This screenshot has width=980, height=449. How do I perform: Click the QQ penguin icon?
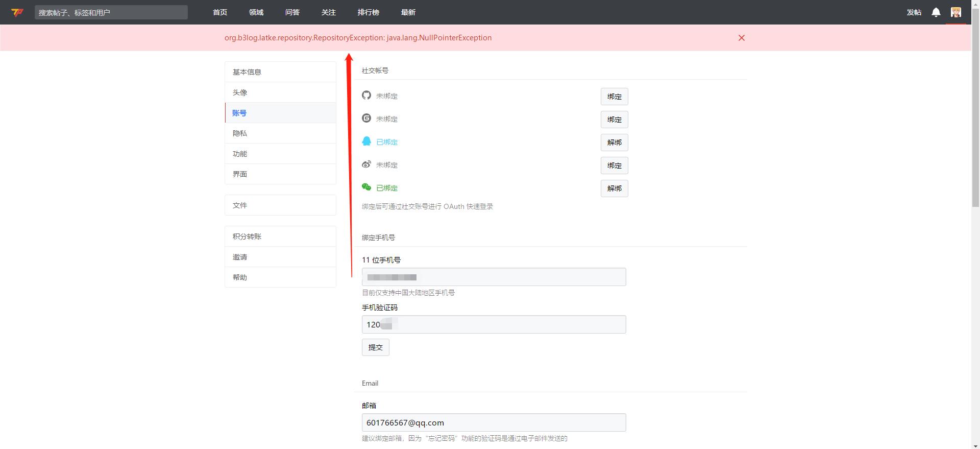[366, 141]
